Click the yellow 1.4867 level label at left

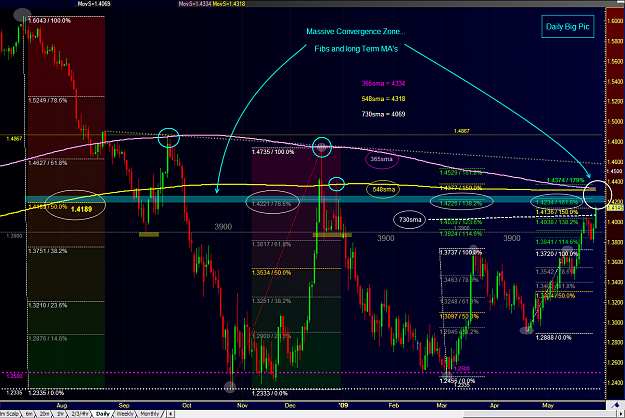click(x=14, y=139)
